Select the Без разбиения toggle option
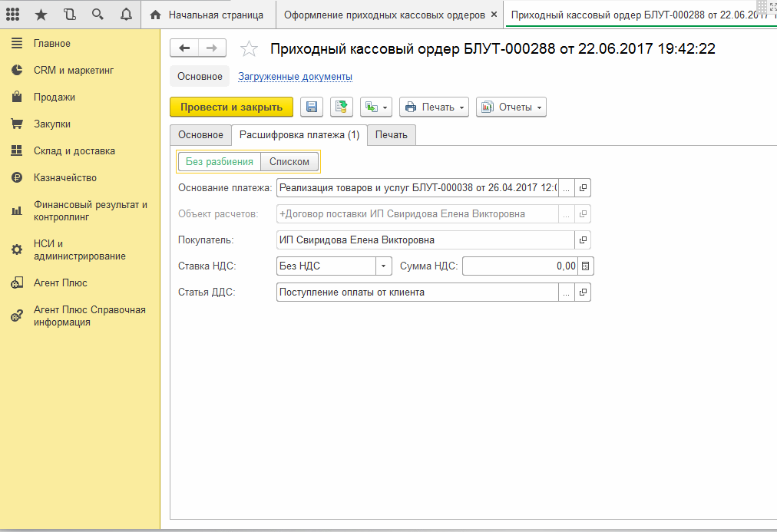 pos(220,162)
